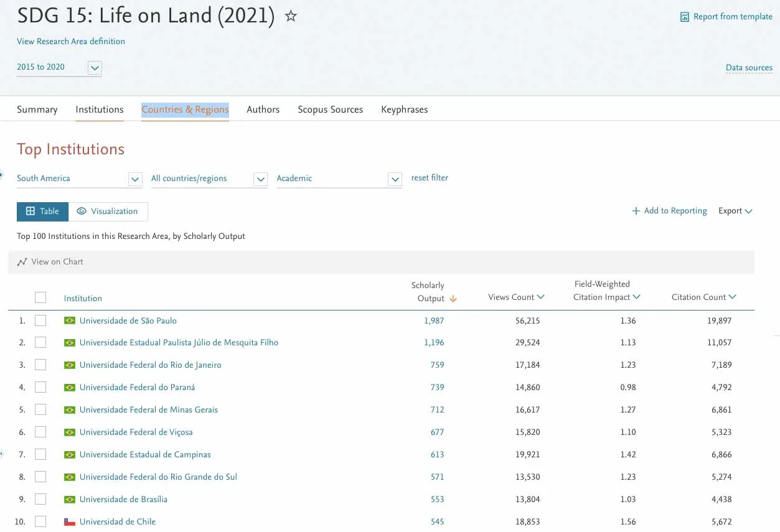Open the Export dropdown menu
The height and width of the screenshot is (532, 780).
[735, 211]
